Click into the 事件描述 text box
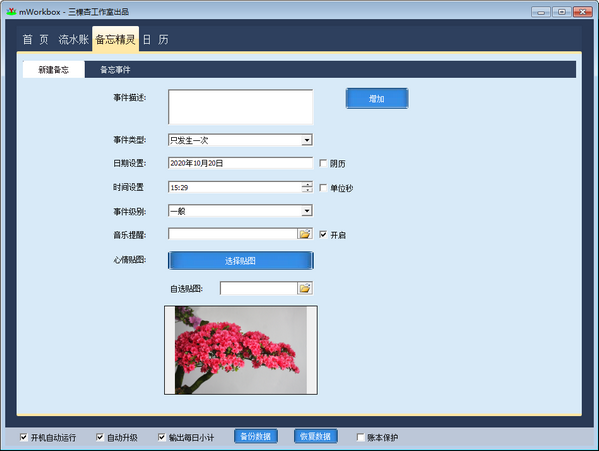The width and height of the screenshot is (599, 451). point(240,107)
